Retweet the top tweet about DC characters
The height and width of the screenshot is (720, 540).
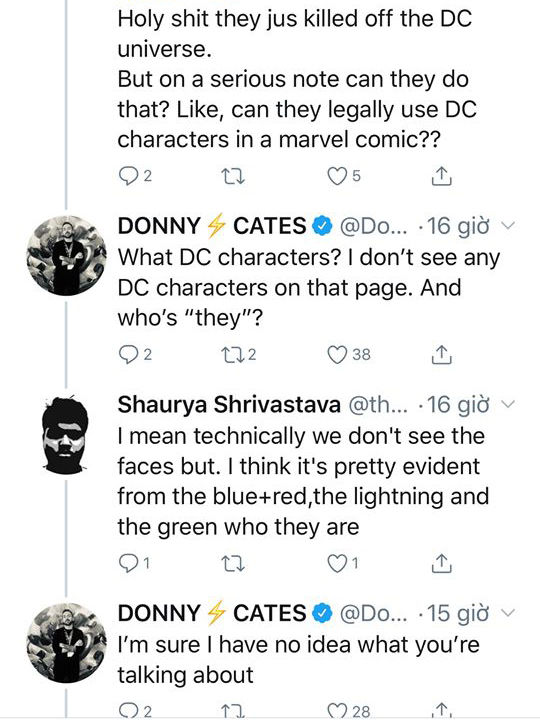(233, 177)
